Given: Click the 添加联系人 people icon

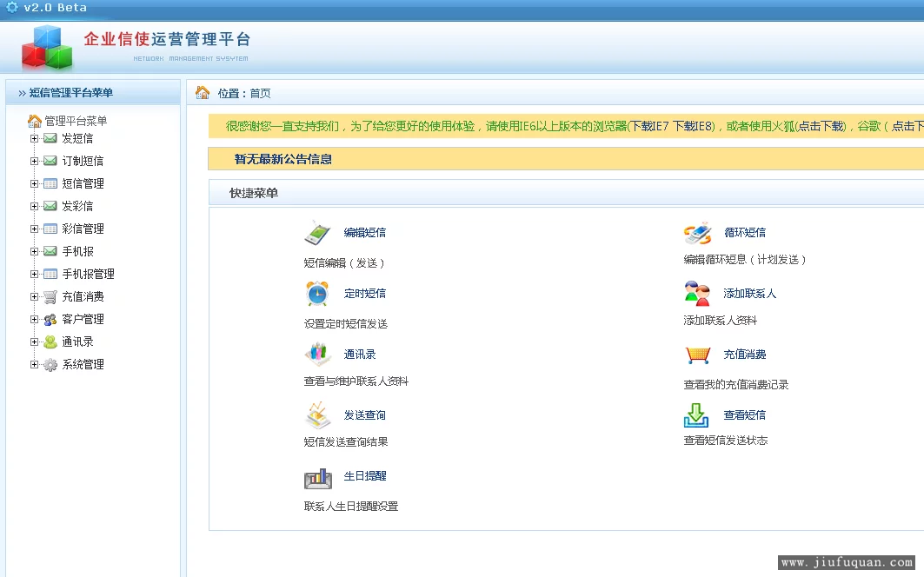Looking at the screenshot, I should pos(697,294).
